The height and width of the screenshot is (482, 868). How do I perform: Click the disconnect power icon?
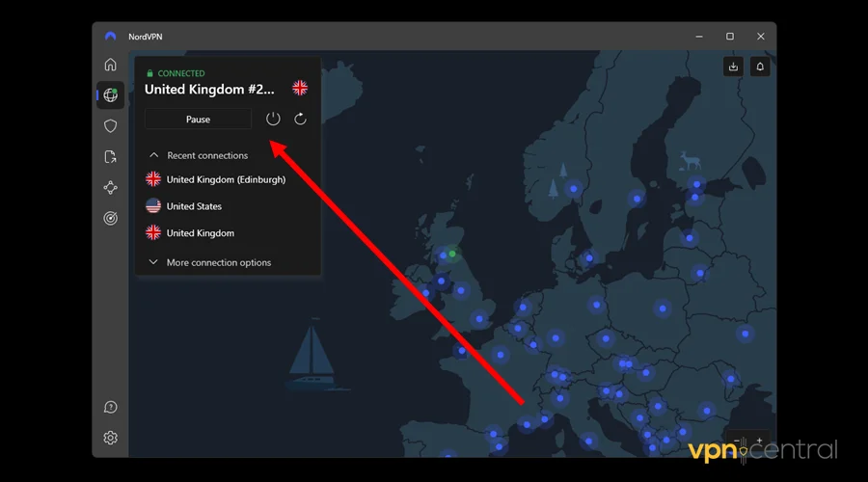click(x=273, y=119)
